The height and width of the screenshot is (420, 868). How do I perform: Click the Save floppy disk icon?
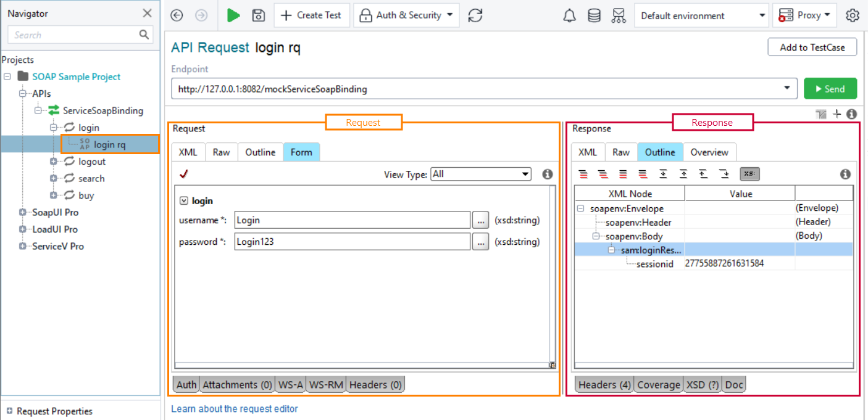[259, 15]
